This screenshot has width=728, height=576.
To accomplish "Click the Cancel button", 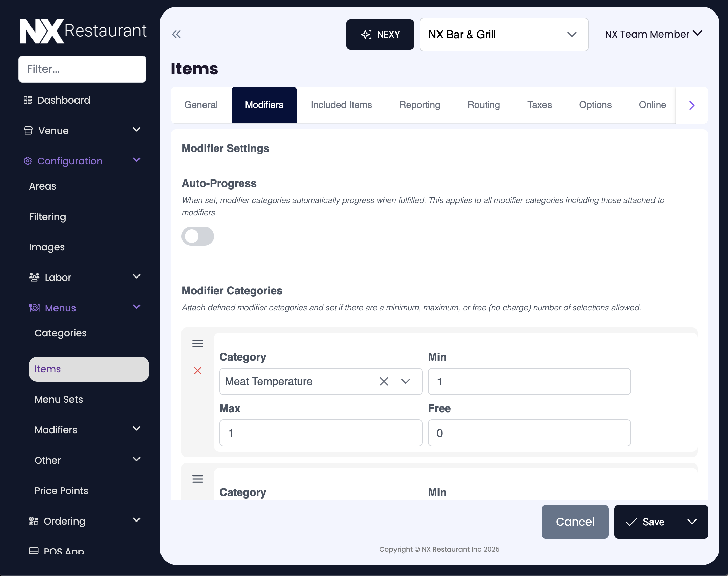I will 575,522.
